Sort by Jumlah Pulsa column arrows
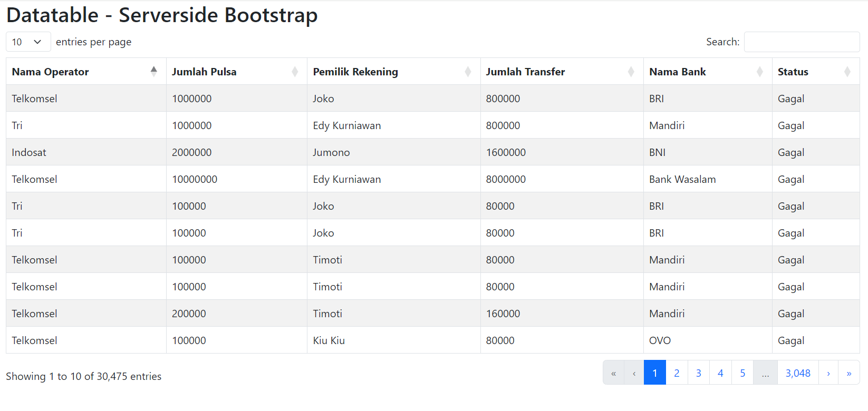 point(295,72)
